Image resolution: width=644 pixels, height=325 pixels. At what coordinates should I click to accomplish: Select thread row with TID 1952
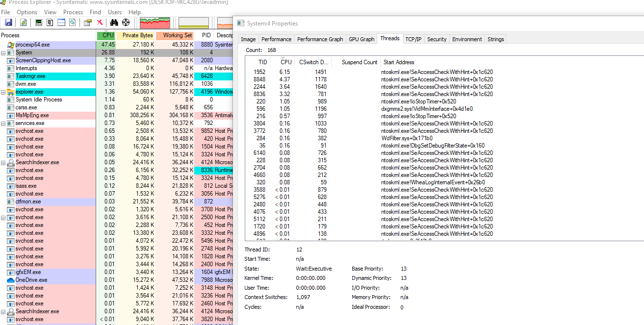coord(444,72)
